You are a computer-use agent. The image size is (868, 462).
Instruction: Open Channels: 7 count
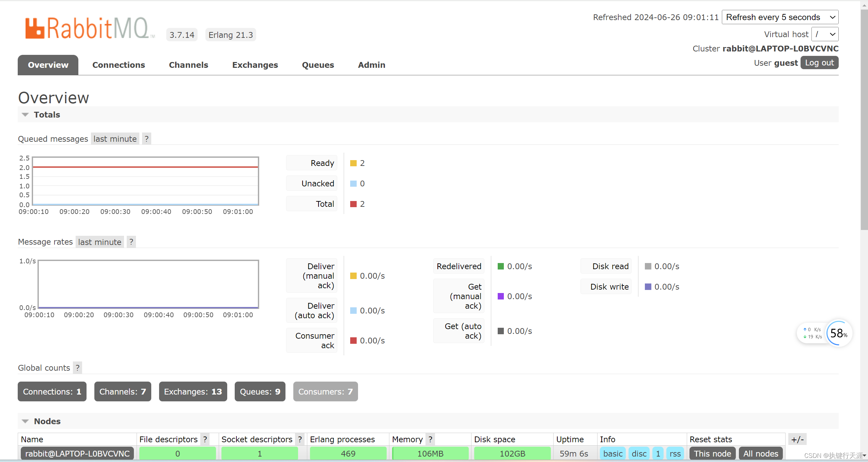[123, 391]
